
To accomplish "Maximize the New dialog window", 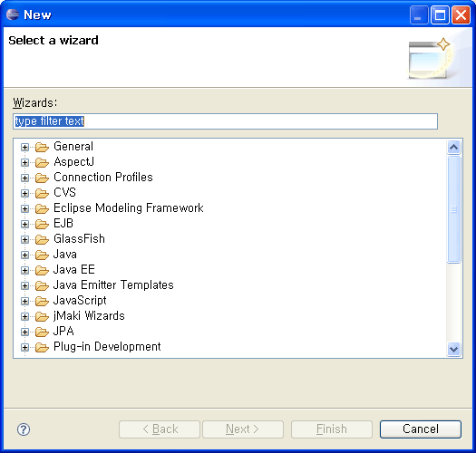I will (440, 14).
